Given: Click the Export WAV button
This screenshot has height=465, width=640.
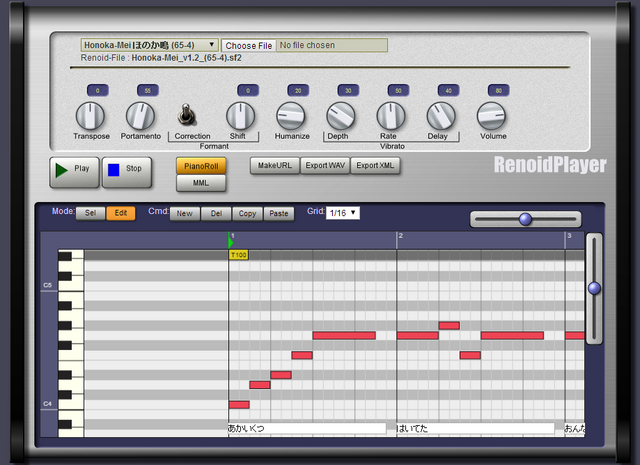Looking at the screenshot, I should coord(325,165).
